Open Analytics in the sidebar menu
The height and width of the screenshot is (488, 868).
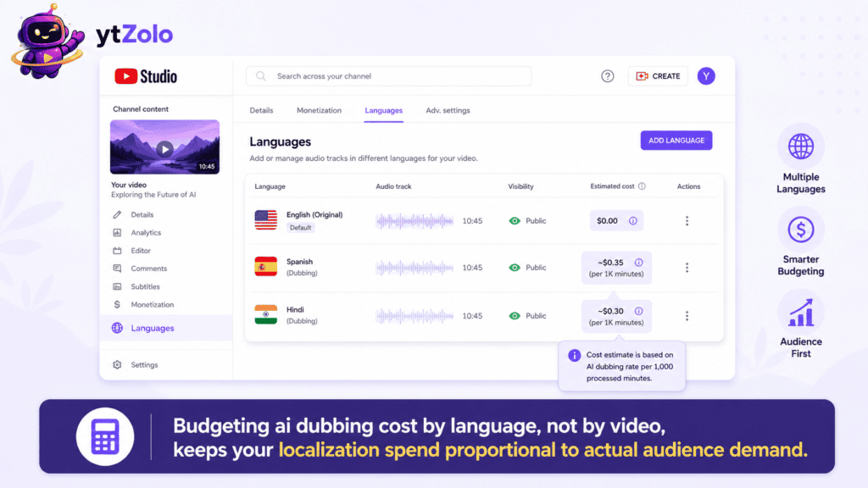(x=146, y=233)
